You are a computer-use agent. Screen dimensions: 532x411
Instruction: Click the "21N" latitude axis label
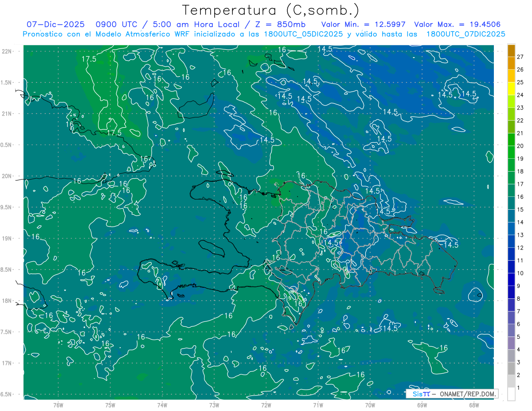tap(7, 114)
